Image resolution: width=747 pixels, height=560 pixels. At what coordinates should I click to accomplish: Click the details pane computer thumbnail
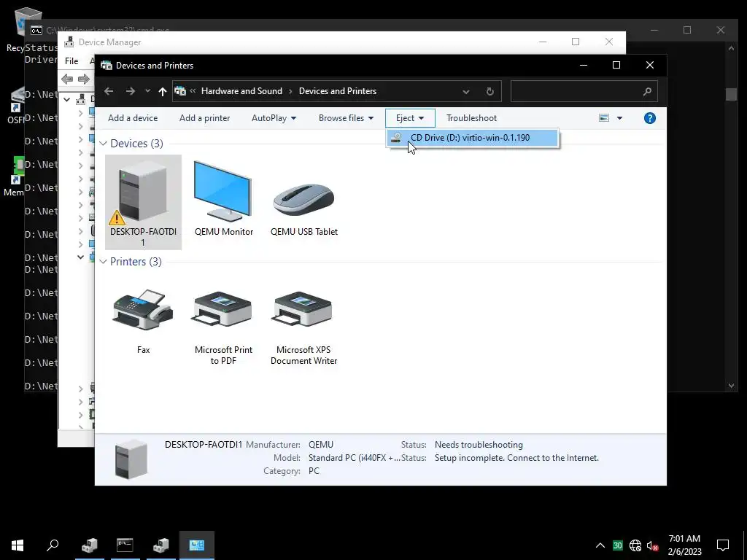pyautogui.click(x=131, y=459)
